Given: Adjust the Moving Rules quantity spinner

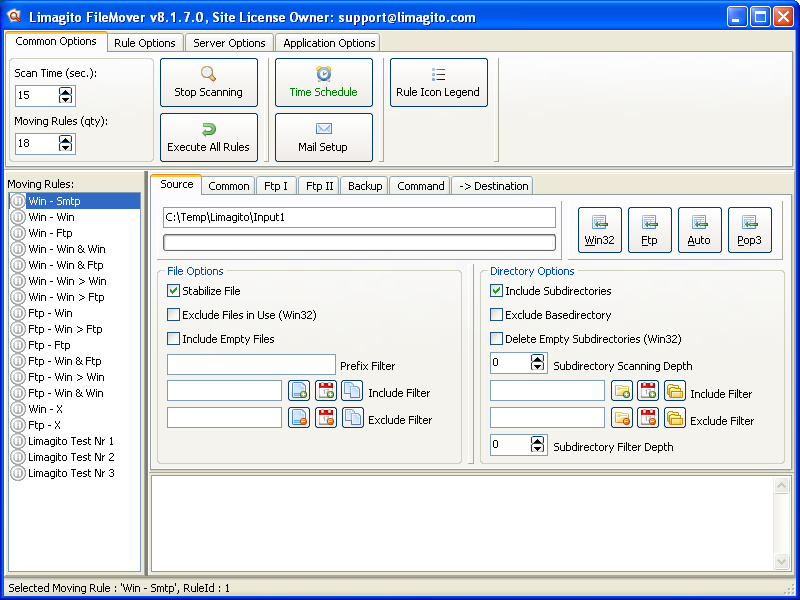Looking at the screenshot, I should pos(66,144).
